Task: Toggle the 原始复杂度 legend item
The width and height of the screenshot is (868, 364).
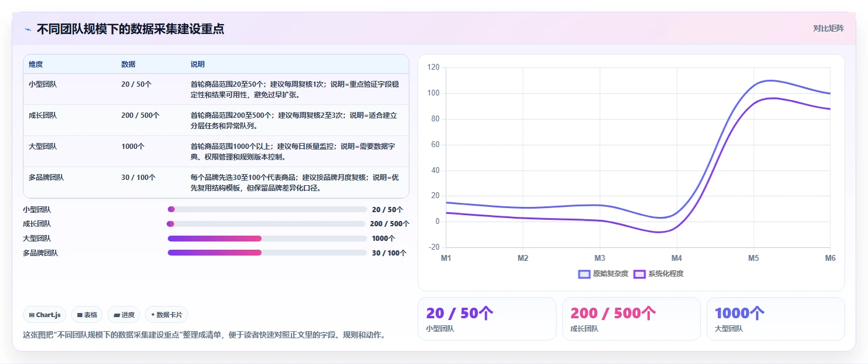Action: (603, 274)
